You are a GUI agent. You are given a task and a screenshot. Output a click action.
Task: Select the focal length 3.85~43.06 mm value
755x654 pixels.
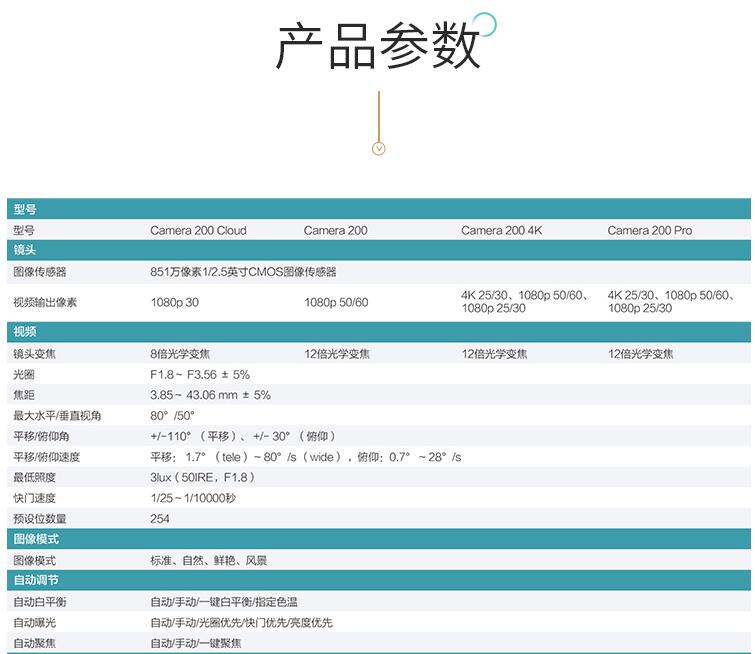pyautogui.click(x=210, y=395)
